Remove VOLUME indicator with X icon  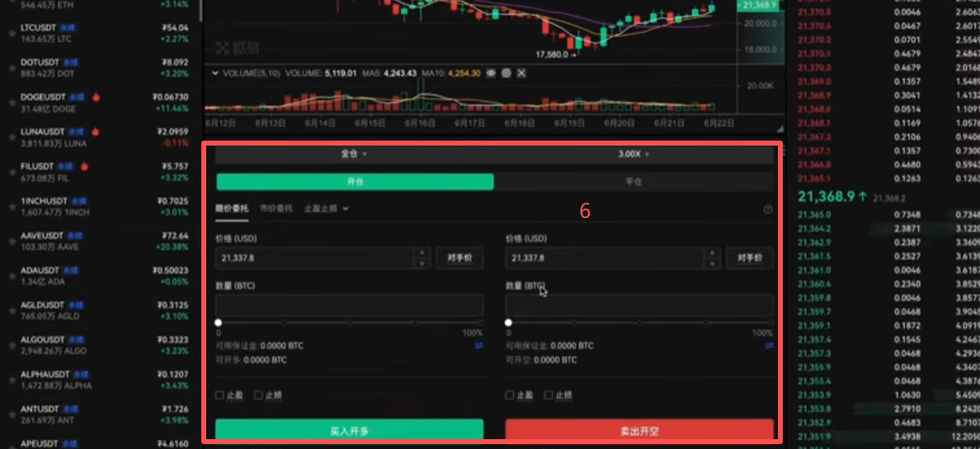point(522,73)
